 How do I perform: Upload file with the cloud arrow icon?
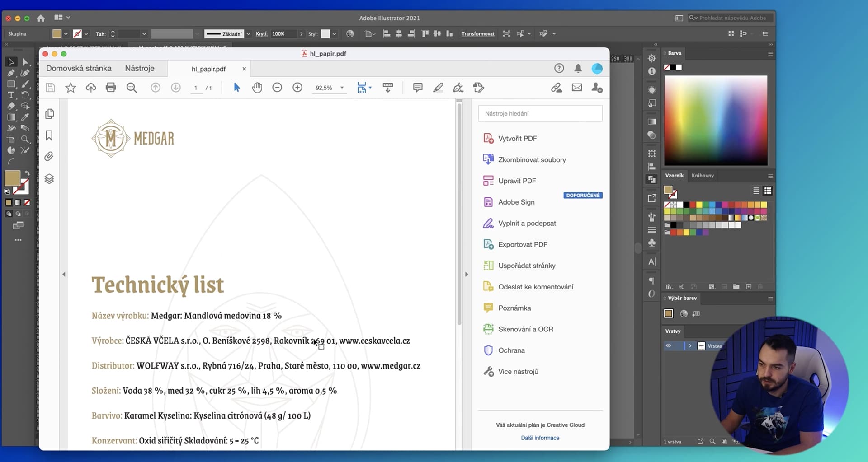(91, 88)
